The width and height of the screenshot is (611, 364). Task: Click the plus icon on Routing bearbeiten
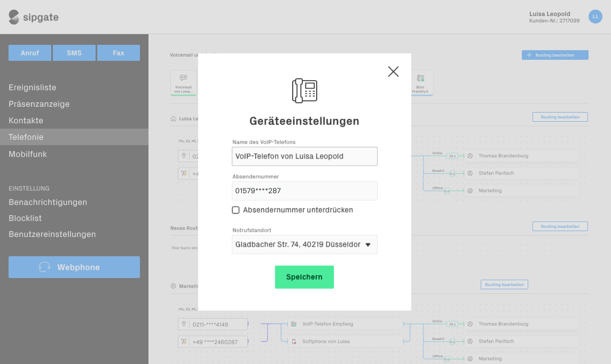[x=529, y=55]
